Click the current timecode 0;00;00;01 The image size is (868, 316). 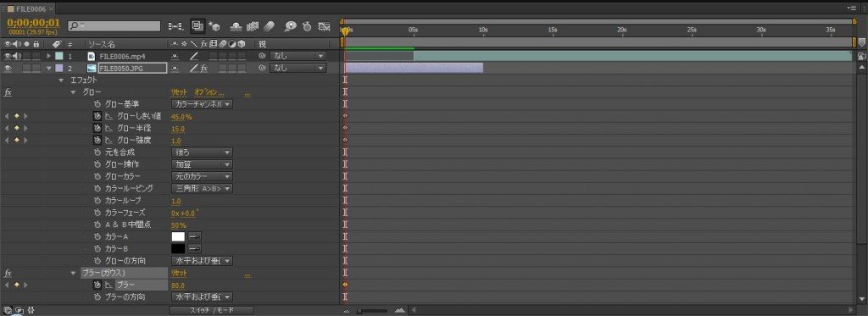pos(33,23)
